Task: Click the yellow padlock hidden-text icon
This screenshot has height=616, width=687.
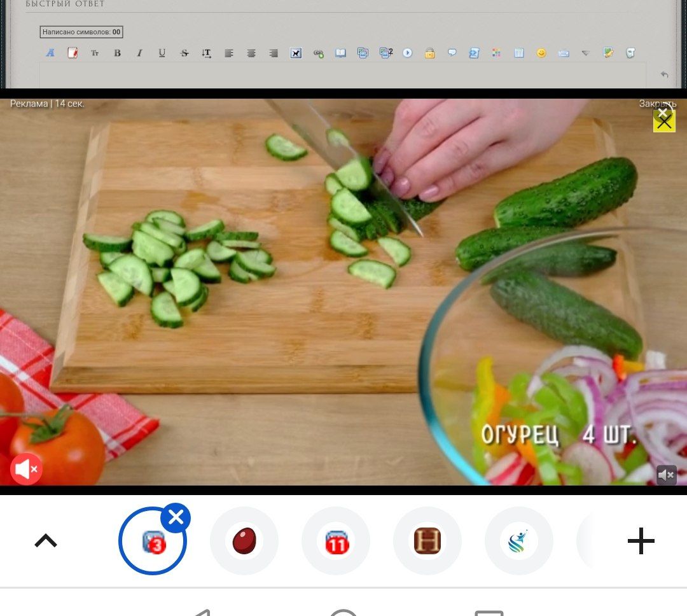Action: coord(430,53)
